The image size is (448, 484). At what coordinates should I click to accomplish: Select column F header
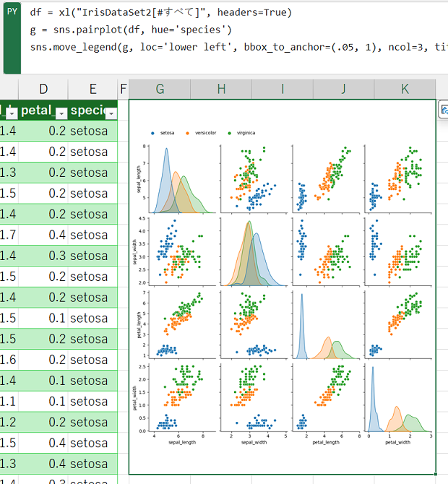[123, 89]
